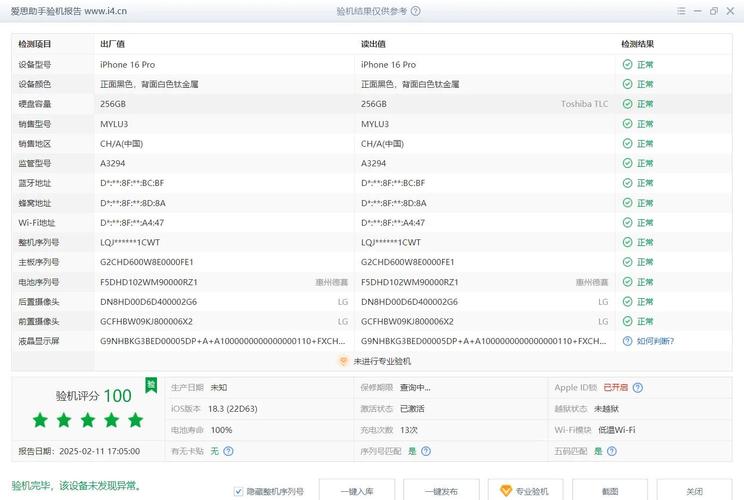Click the green check icon in 销售型号 row
Viewport: 744px width, 500px height.
click(x=627, y=124)
